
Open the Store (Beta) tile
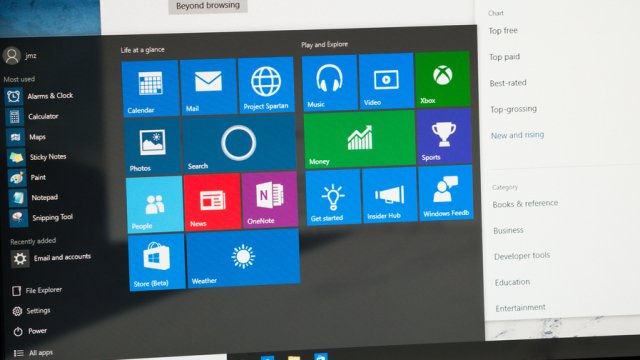click(x=157, y=262)
